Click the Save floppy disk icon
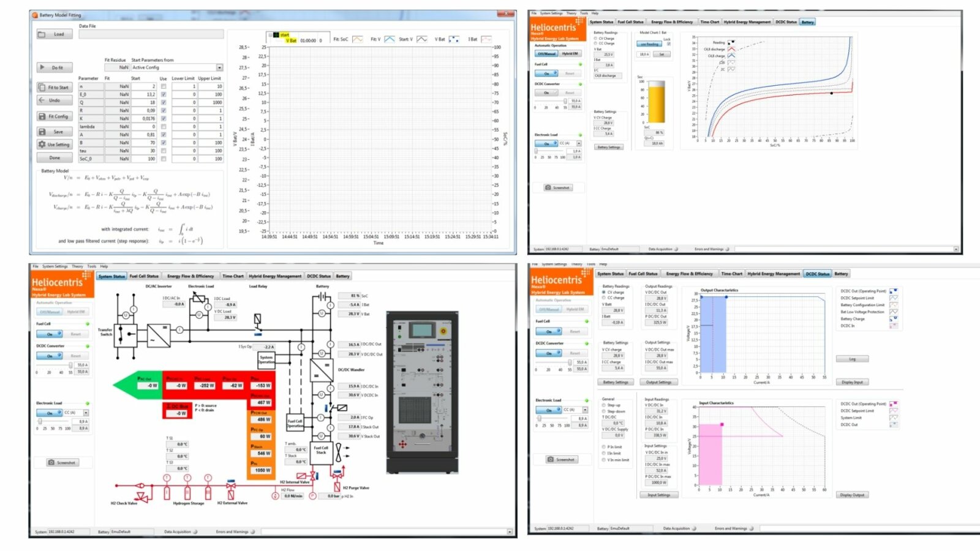 click(42, 132)
